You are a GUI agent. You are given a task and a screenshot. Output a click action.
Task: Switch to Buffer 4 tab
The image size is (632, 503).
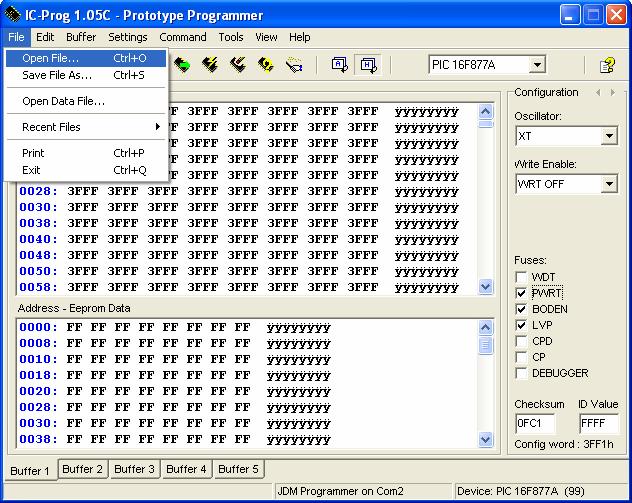tap(186, 469)
